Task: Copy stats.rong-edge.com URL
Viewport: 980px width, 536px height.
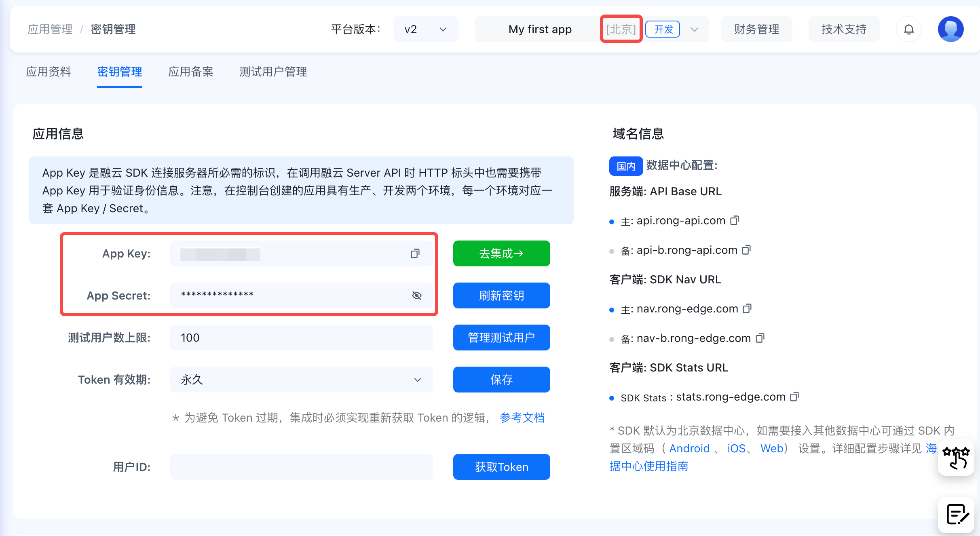Action: coord(794,397)
